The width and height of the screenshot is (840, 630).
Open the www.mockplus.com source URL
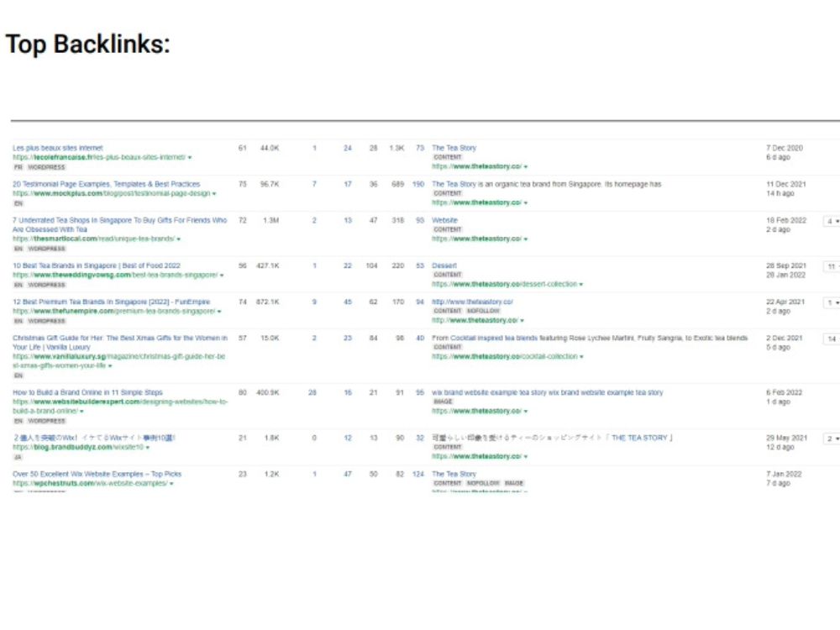tap(112, 193)
